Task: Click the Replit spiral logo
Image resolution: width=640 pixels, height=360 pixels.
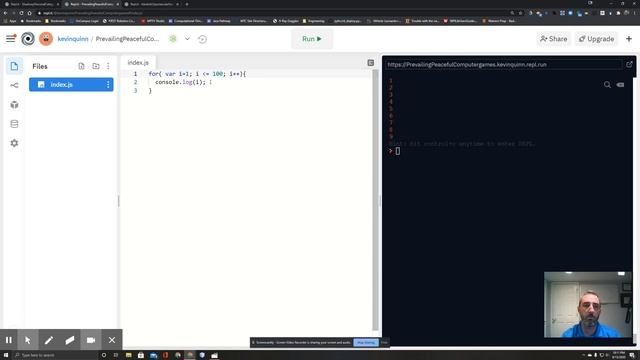Action: (x=28, y=39)
